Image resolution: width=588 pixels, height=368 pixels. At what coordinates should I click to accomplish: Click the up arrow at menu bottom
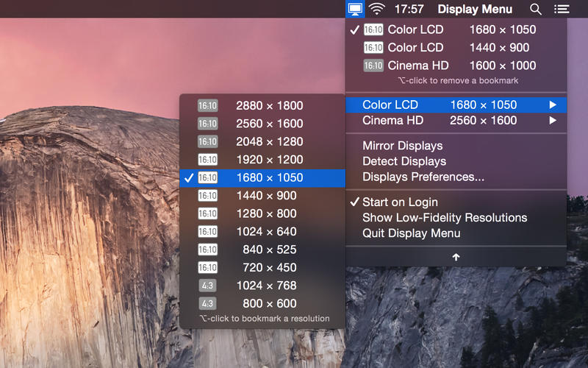pyautogui.click(x=456, y=257)
